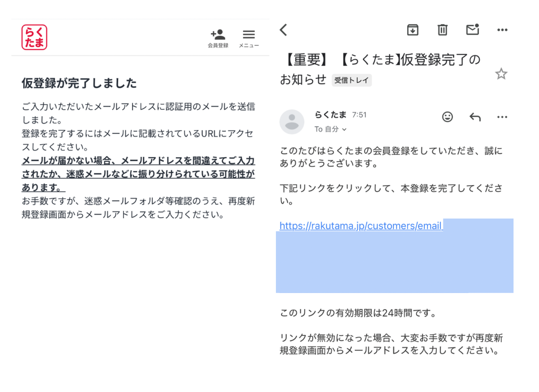The width and height of the screenshot is (539, 392).
Task: Tap the 仮登録が完了しました heading
Action: tap(79, 83)
